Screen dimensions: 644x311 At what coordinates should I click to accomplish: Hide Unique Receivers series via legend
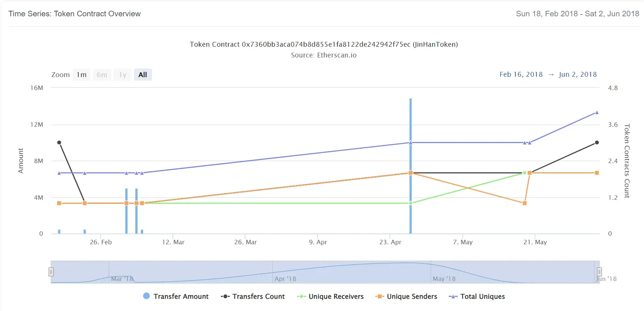[x=330, y=297]
